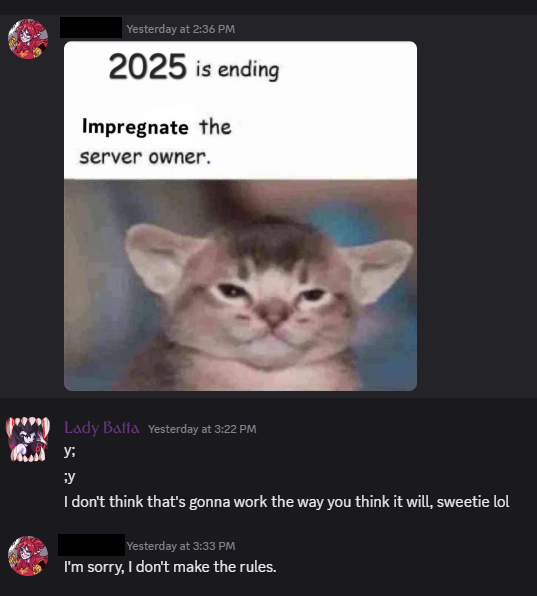The width and height of the screenshot is (537, 596).
Task: Open the red-haired avatar beside the meme post
Action: (x=28, y=39)
